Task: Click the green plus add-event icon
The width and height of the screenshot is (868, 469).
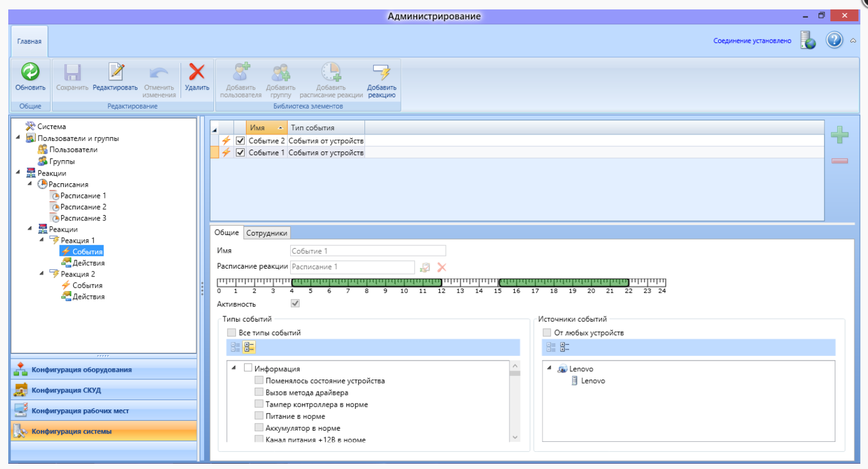Action: pos(840,135)
